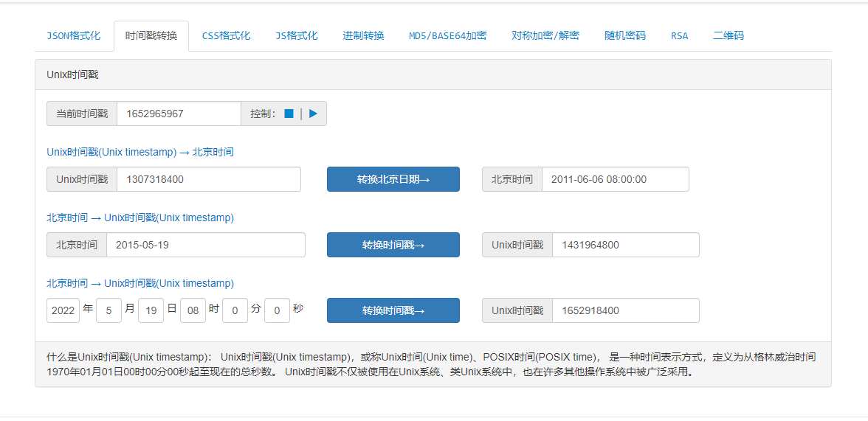Viewport: 868px width, 421px height.
Task: Open the 随机密码 tab
Action: [x=625, y=36]
